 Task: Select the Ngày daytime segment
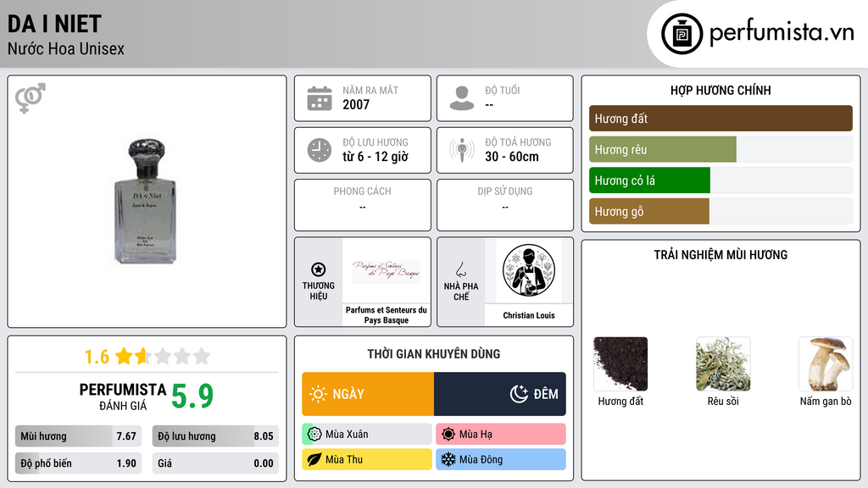(x=368, y=394)
